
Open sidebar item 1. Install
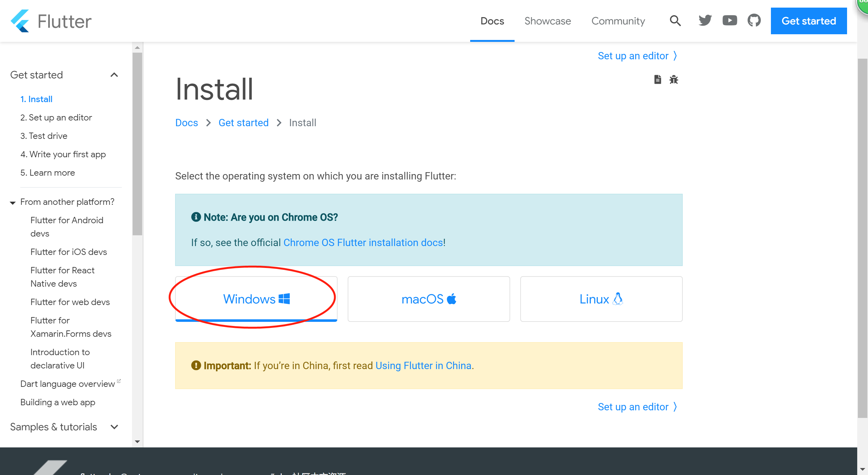point(36,99)
